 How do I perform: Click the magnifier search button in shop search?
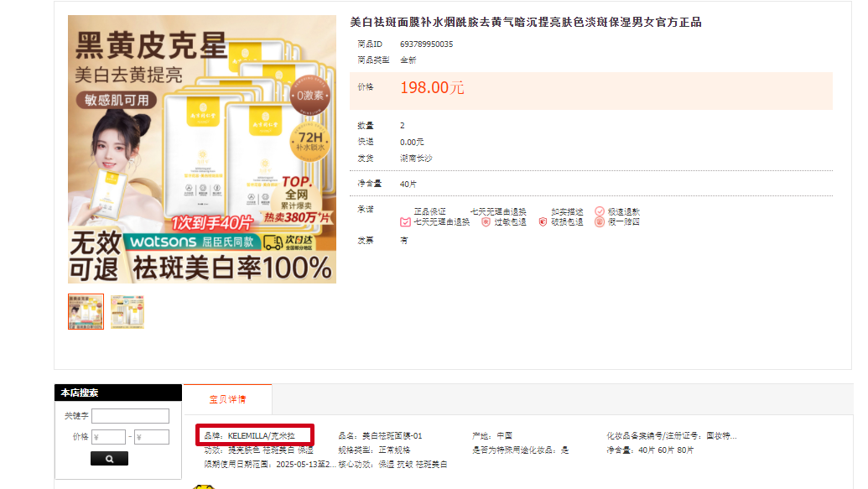pyautogui.click(x=109, y=458)
